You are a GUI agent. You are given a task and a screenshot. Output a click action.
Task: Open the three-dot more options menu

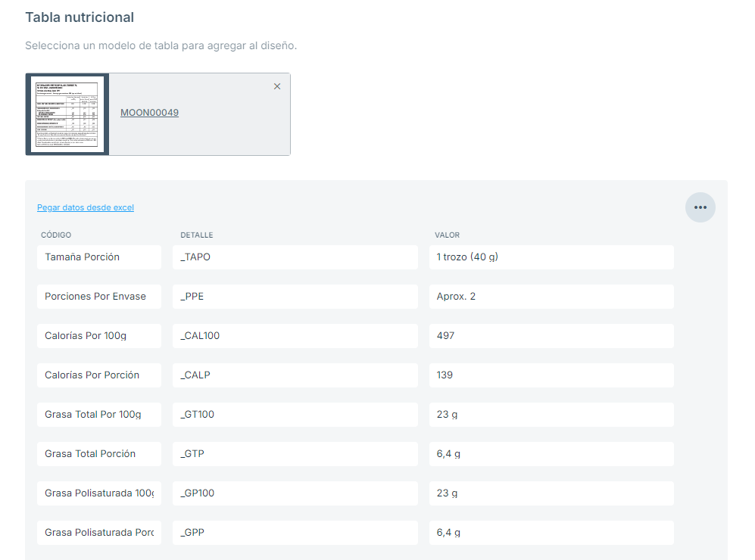(x=700, y=207)
